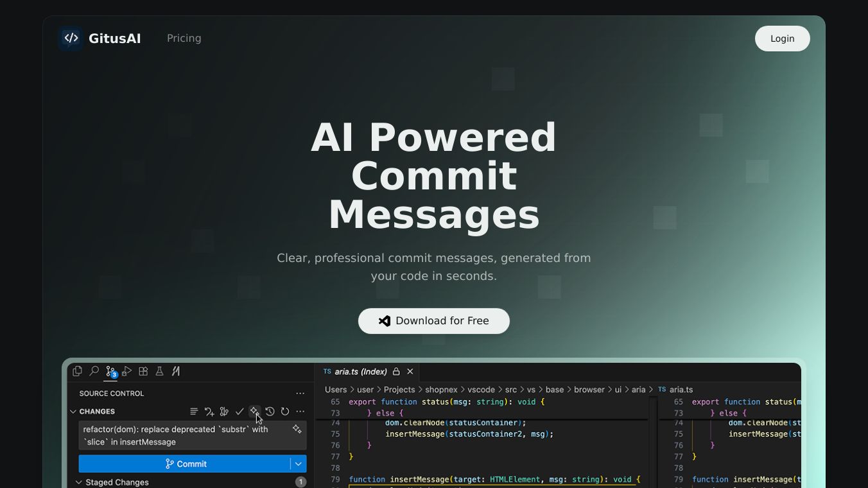Image resolution: width=868 pixels, height=488 pixels.
Task: Click the aria.ts breadcrumb at the path end
Action: (675, 390)
